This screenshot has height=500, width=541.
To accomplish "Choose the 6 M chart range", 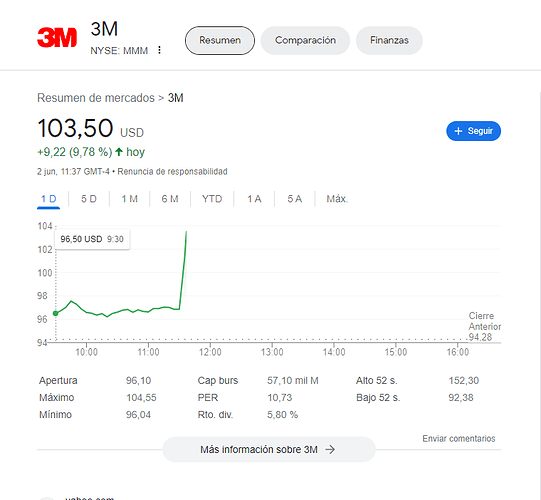I will pyautogui.click(x=170, y=199).
